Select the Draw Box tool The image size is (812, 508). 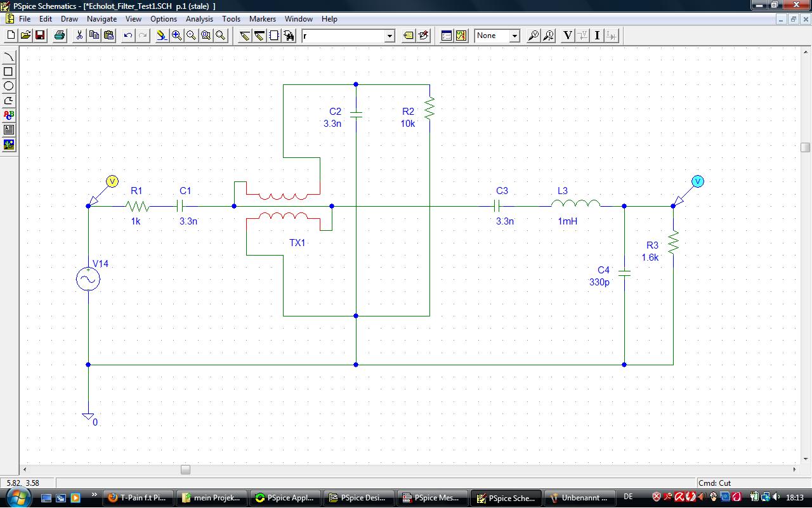tap(9, 72)
